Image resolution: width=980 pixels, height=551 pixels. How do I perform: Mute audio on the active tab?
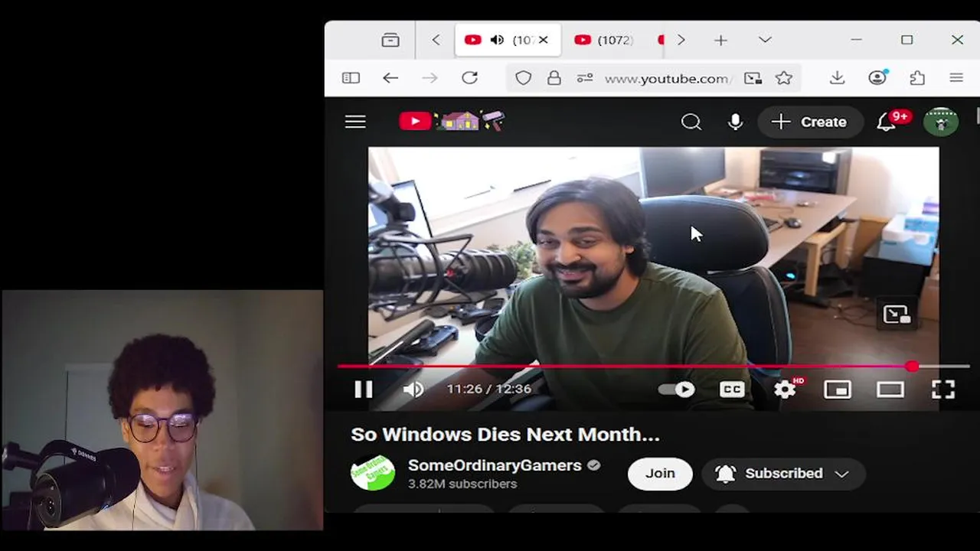click(497, 40)
